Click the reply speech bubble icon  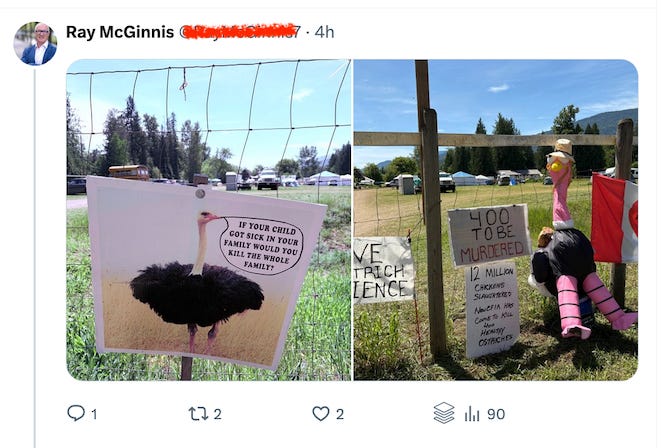pos(76,413)
